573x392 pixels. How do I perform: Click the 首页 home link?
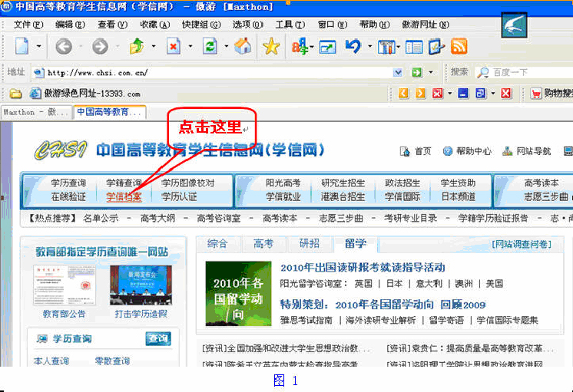[x=416, y=151]
